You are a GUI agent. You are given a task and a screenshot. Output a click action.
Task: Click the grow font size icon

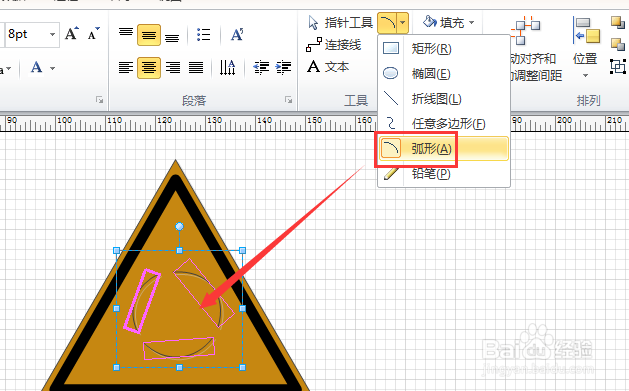tap(72, 34)
